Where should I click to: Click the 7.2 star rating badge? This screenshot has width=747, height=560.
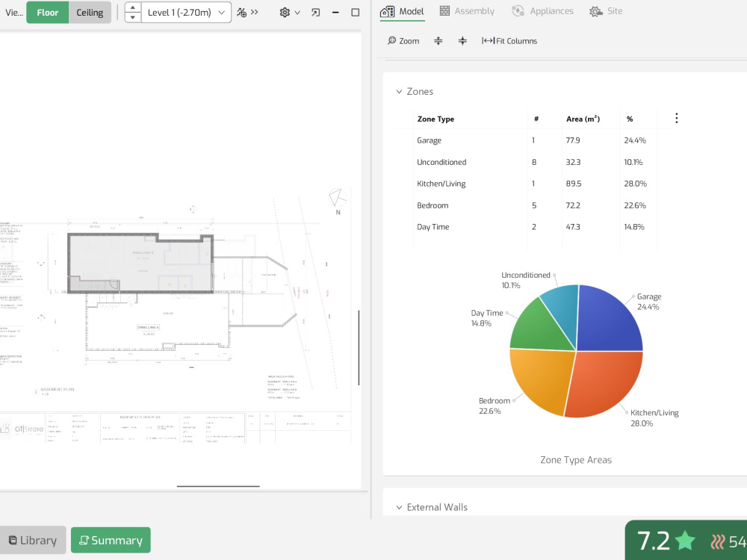(x=666, y=541)
